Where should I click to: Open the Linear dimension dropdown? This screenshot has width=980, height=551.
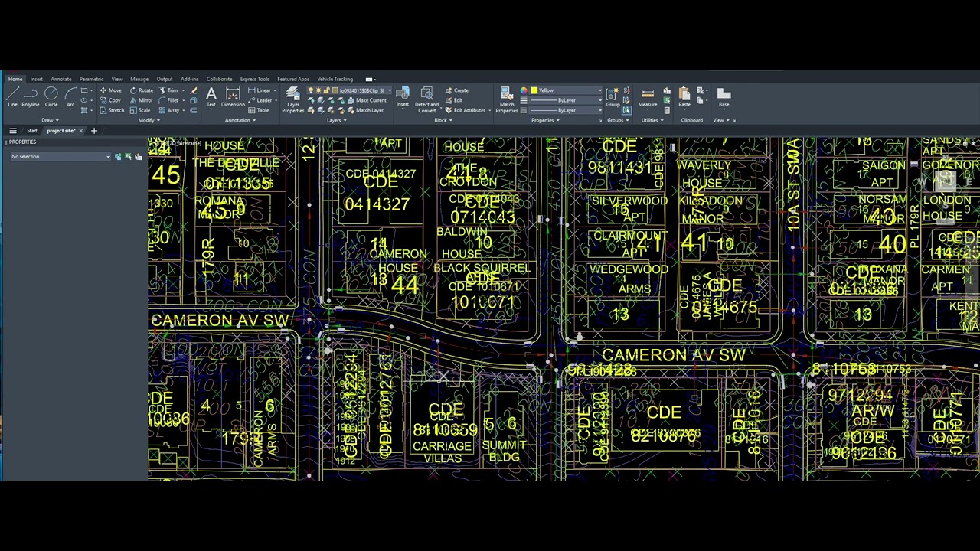(274, 90)
